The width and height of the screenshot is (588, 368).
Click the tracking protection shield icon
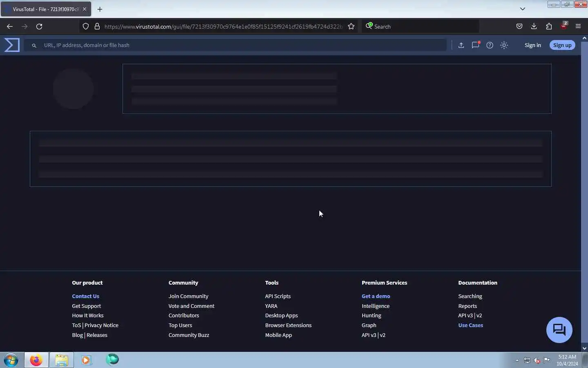click(86, 27)
